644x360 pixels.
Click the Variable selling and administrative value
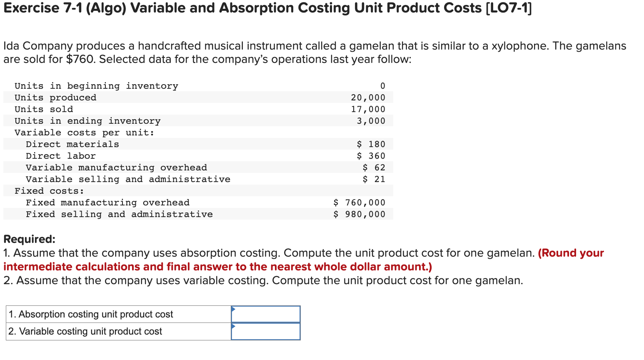tap(378, 179)
